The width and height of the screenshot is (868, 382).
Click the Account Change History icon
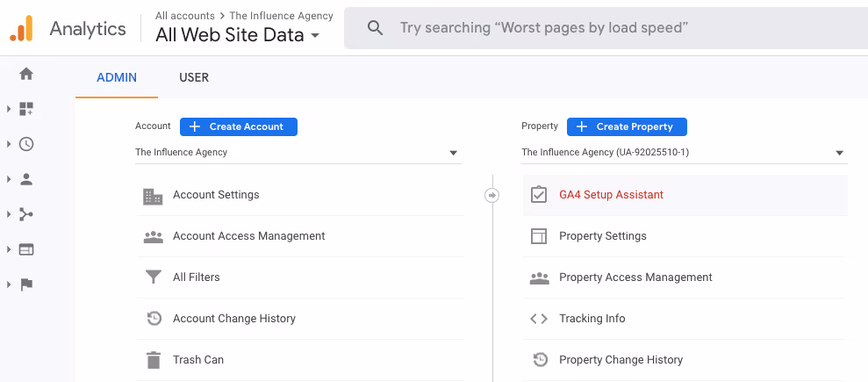[x=154, y=318]
